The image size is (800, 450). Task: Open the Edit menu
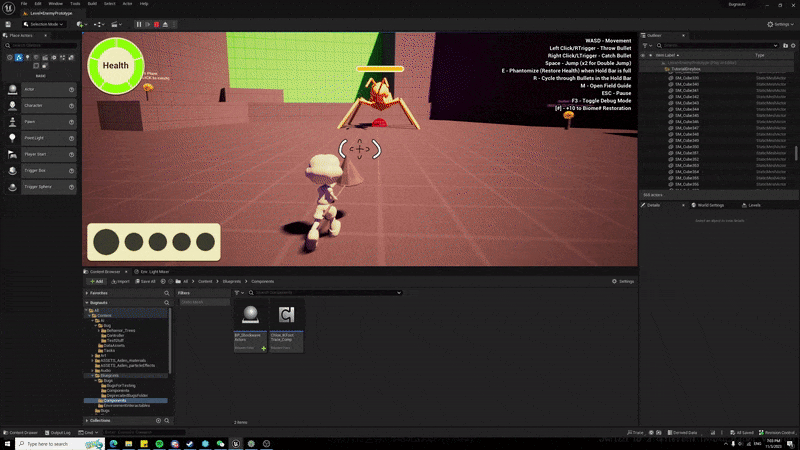(38, 4)
